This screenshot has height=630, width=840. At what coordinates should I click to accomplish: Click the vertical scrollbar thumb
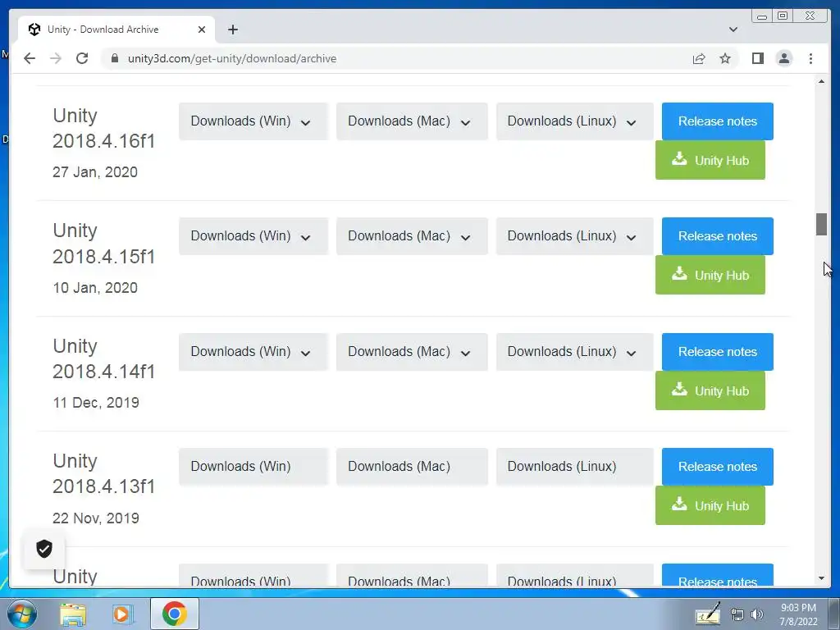click(821, 224)
